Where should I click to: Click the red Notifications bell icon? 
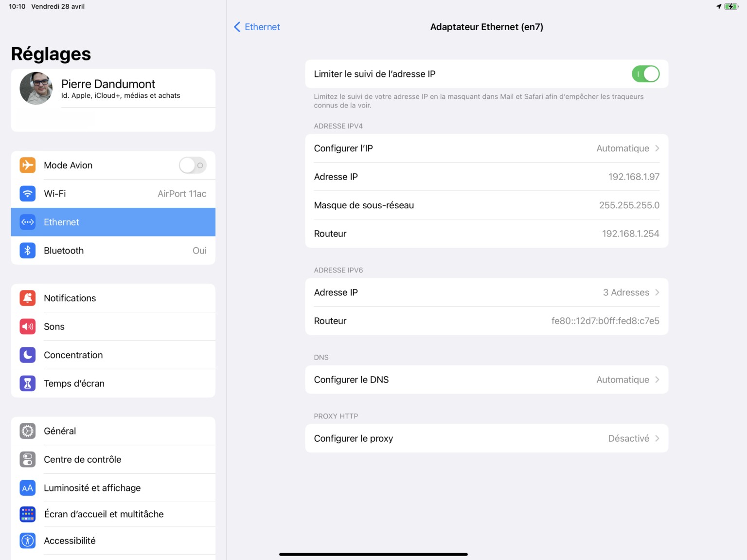tap(28, 298)
